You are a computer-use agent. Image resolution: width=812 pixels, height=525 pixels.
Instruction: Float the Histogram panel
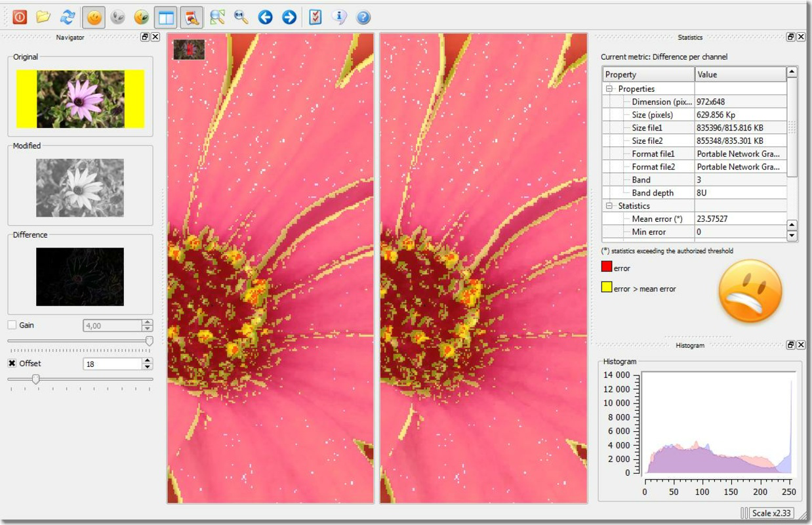click(791, 345)
